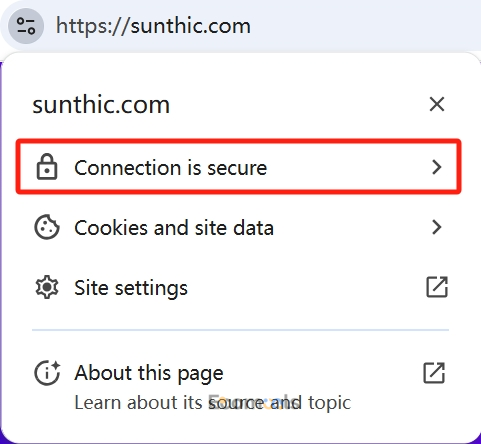
Task: Click the cookie icon
Action: (x=47, y=227)
